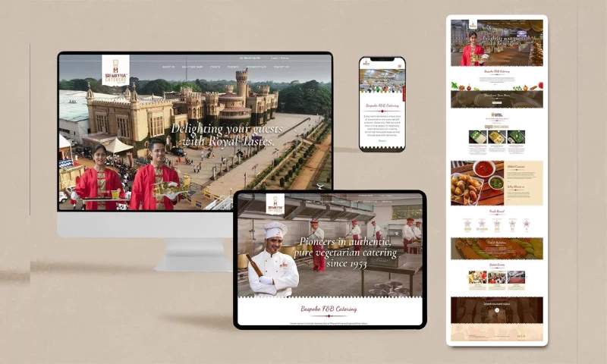
Task: Select EVENTS in the desktop site navigation
Action: click(215, 67)
